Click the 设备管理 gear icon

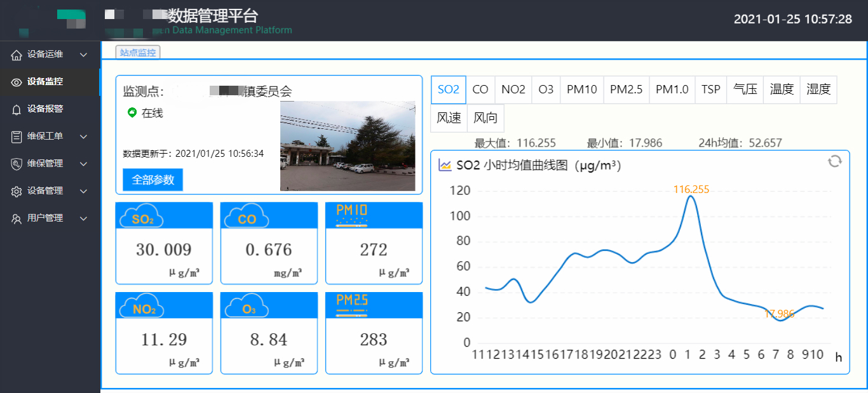point(17,190)
